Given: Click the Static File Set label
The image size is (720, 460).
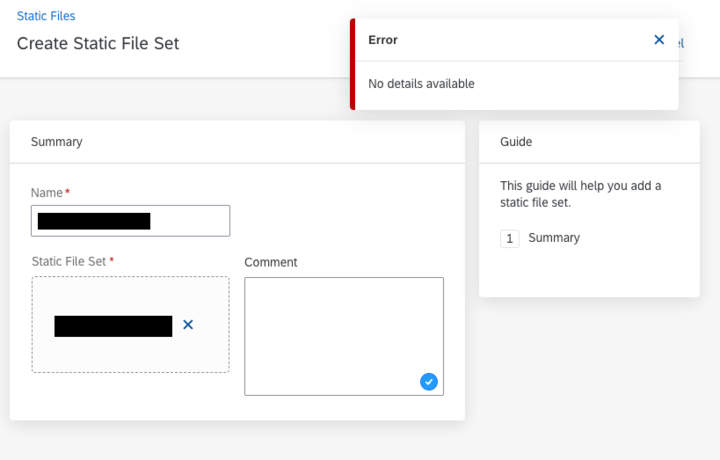Looking at the screenshot, I should click(x=69, y=261).
